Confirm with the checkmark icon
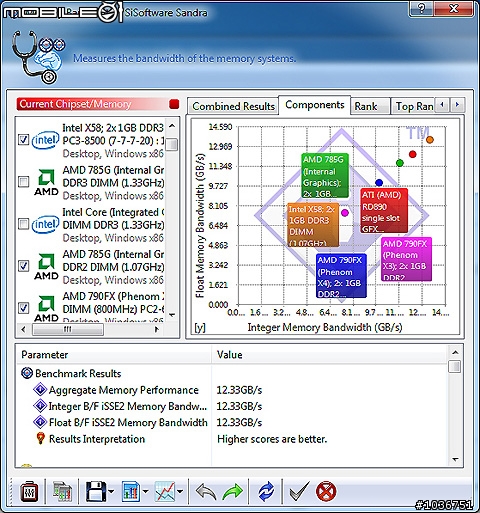Viewport: 480px width, 513px height. pos(299,491)
